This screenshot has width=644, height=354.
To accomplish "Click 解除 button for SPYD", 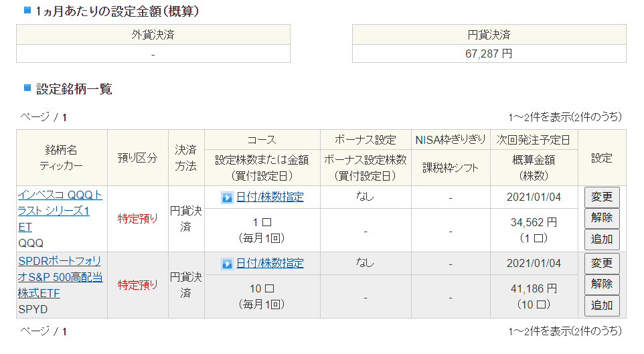I will pos(602,284).
